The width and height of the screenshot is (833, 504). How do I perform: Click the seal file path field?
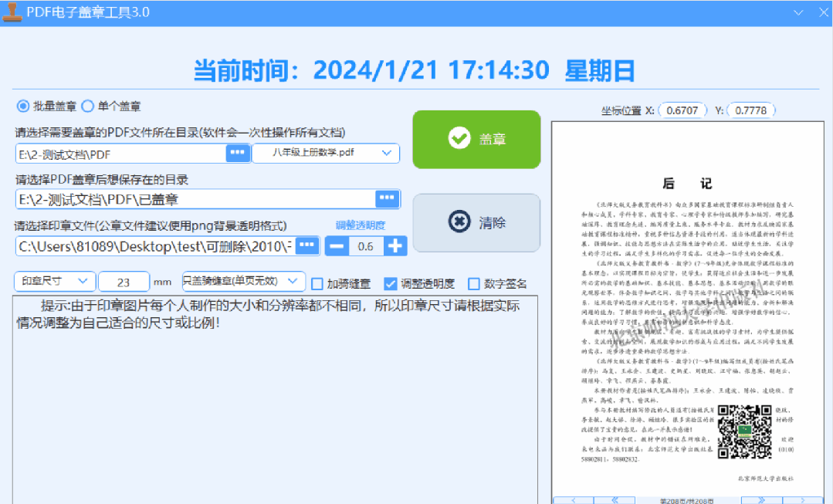[156, 246]
